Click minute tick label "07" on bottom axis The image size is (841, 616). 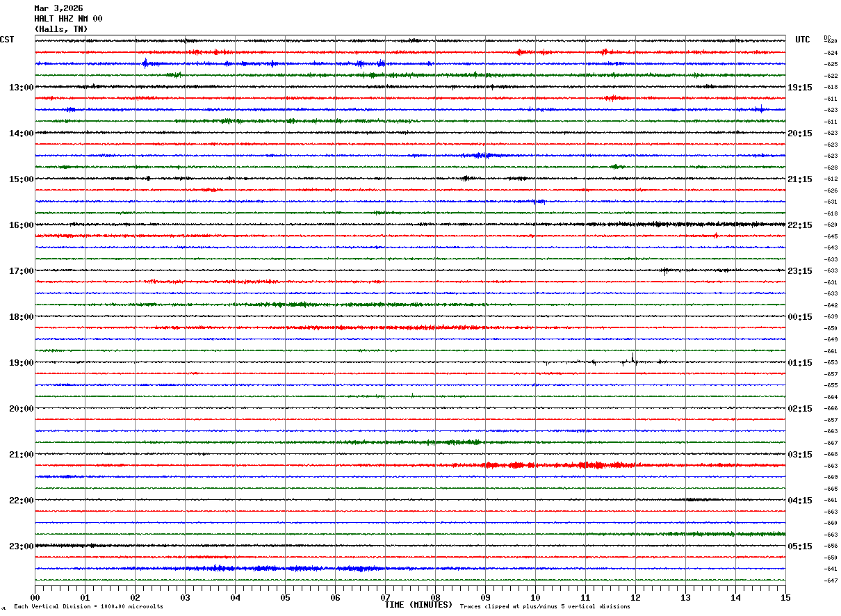tap(385, 597)
